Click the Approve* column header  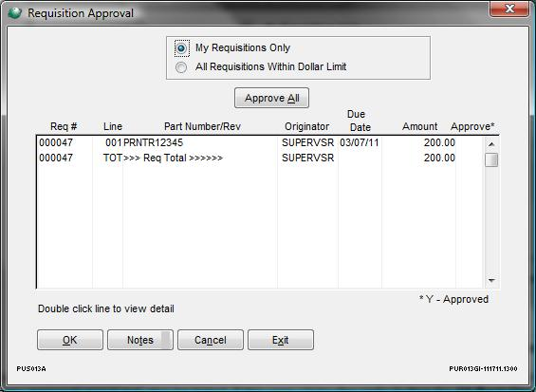472,126
